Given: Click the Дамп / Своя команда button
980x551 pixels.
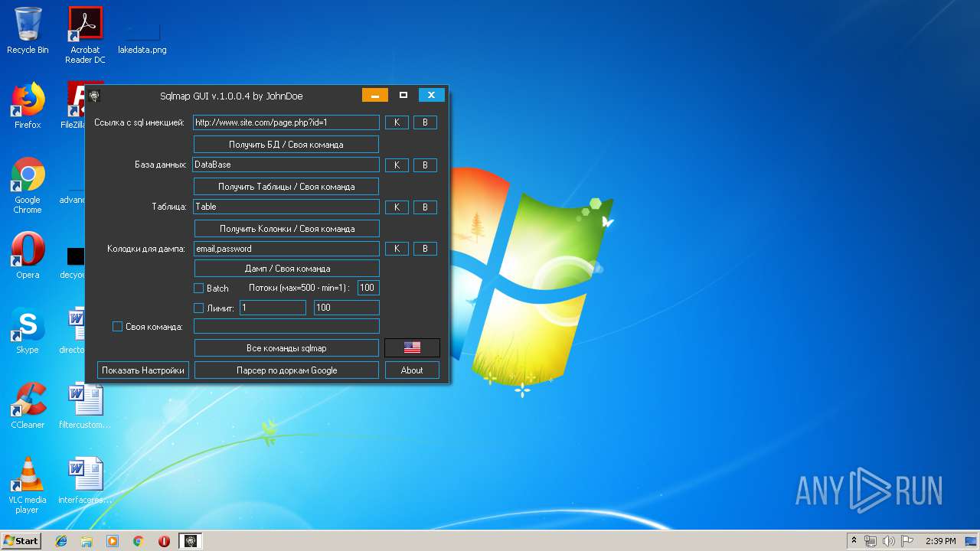Looking at the screenshot, I should tap(287, 269).
